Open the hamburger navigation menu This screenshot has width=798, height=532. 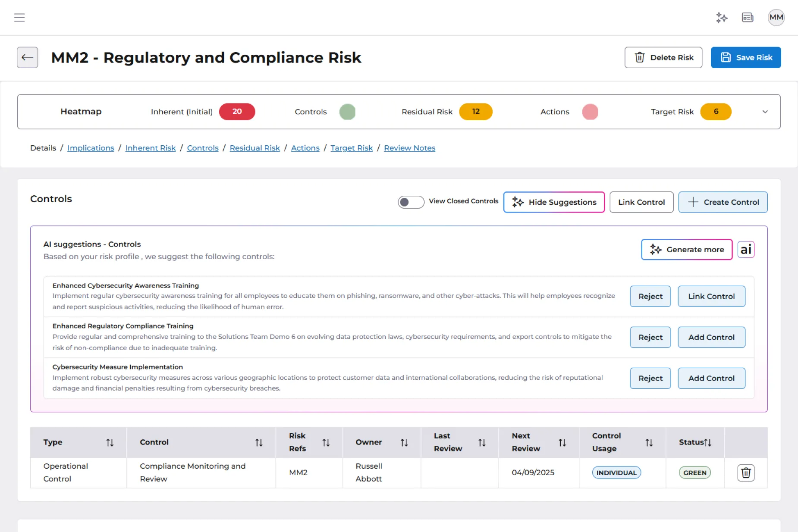click(19, 18)
